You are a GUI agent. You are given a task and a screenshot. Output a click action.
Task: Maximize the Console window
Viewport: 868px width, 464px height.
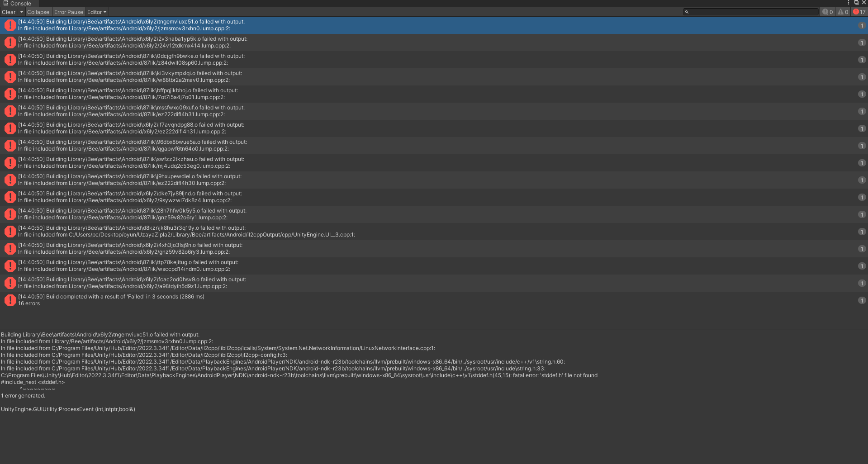tap(856, 3)
